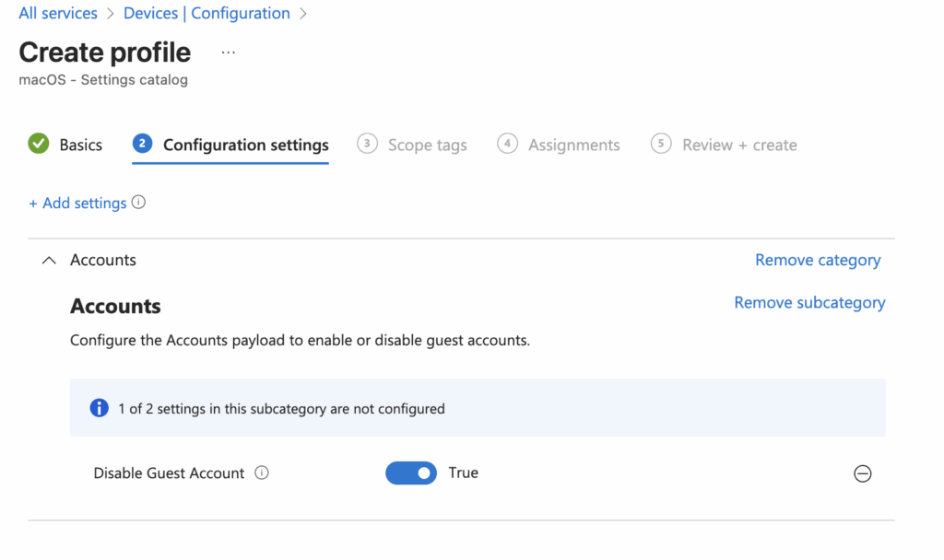Screen dimensions: 944x560
Task: Click the Remove subcategory link
Action: click(809, 303)
